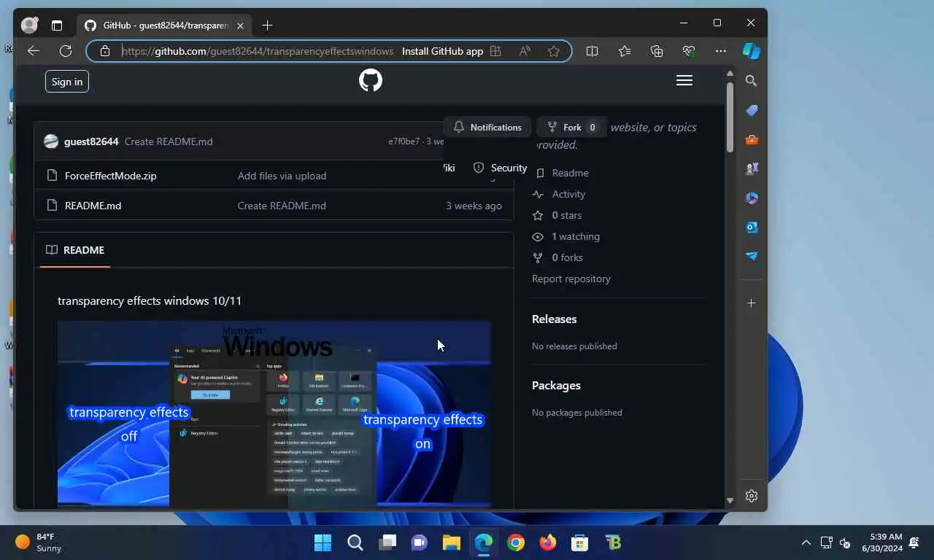The width and height of the screenshot is (934, 560).
Task: Open the commit message Create README.md in header
Action: point(169,141)
